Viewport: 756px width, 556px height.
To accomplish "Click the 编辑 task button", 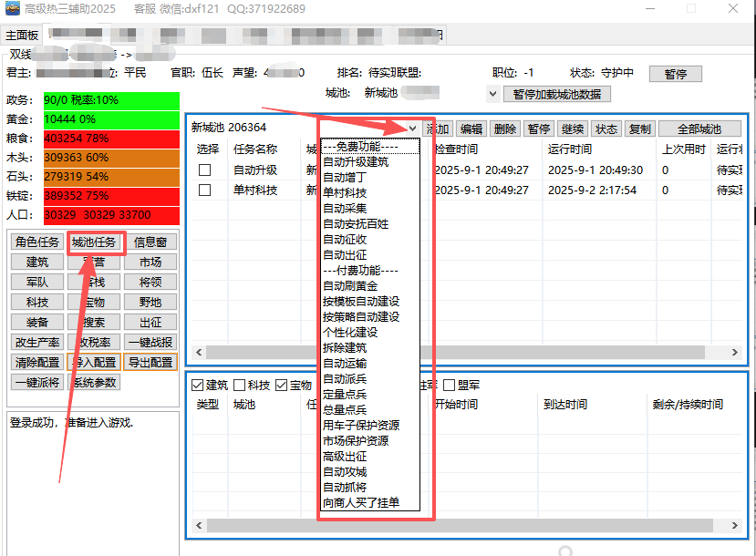I will coord(471,129).
